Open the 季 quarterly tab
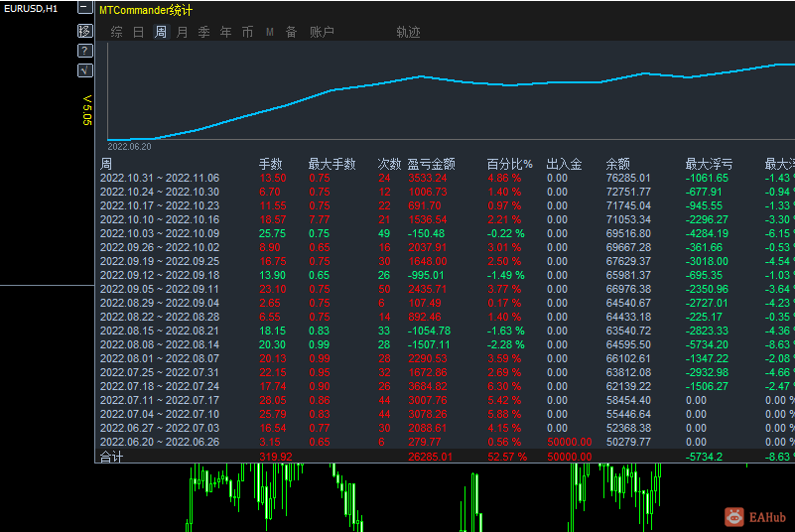The height and width of the screenshot is (532, 795). 203,33
